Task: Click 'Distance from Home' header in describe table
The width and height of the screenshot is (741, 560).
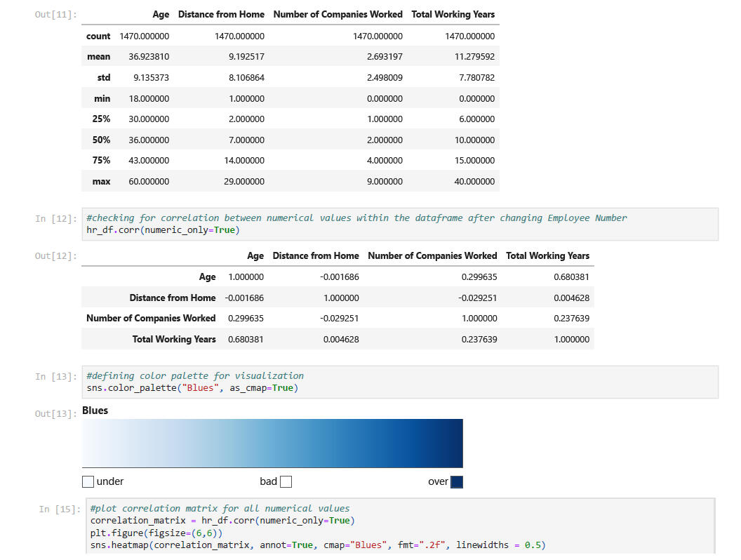Action: click(x=221, y=15)
